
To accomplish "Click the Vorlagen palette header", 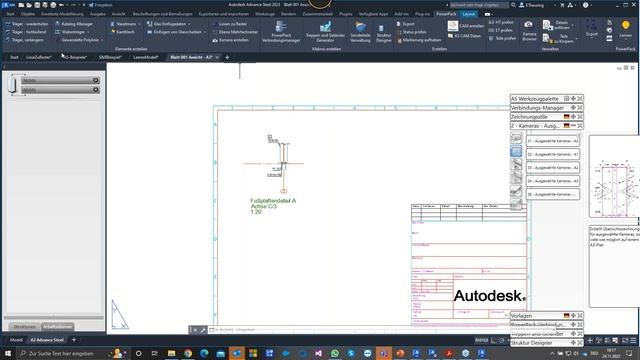I will coord(546,316).
